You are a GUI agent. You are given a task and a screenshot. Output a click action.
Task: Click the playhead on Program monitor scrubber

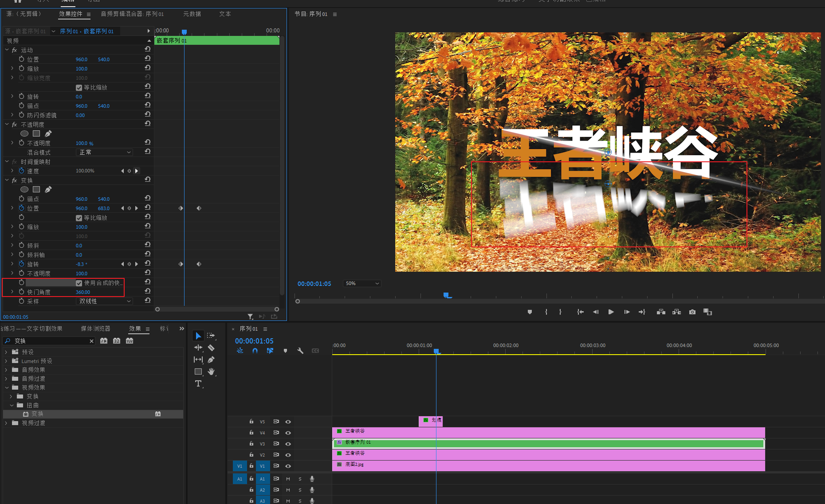point(447,295)
